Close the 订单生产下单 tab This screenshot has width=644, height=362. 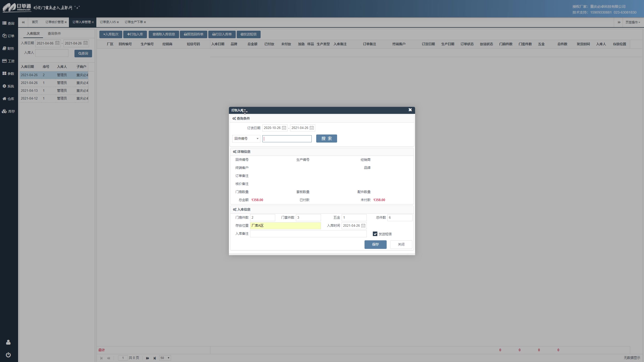click(145, 22)
